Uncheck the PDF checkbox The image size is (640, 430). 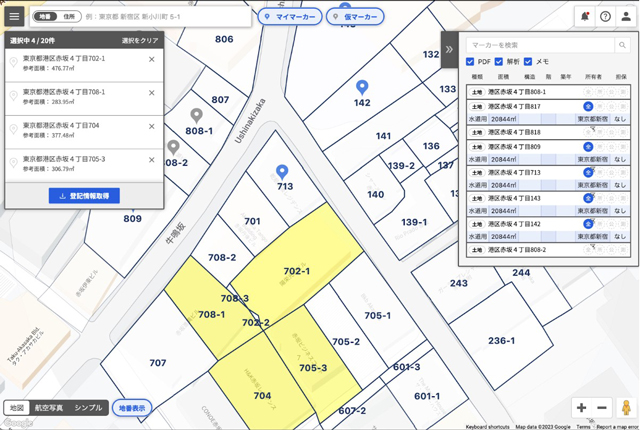click(x=470, y=62)
